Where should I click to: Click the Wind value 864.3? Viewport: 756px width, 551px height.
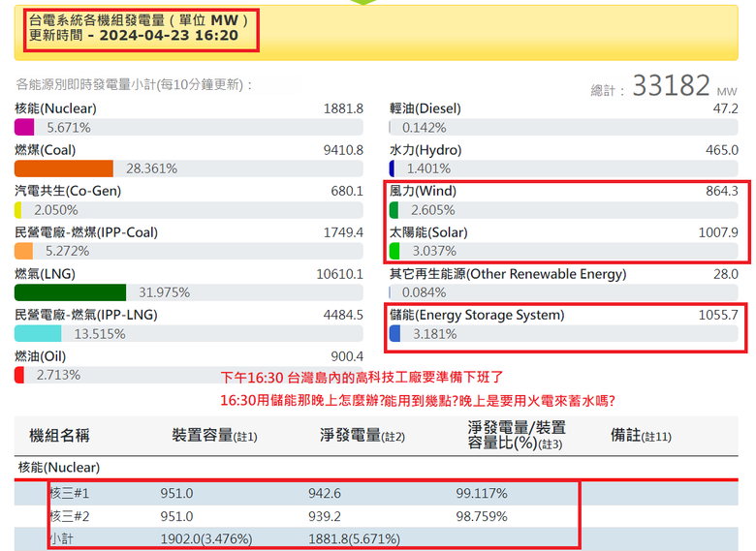tap(722, 191)
